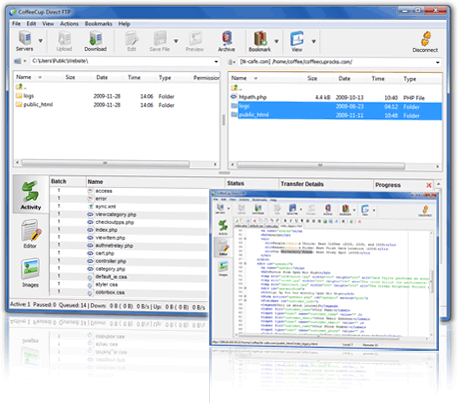459x419 pixels.
Task: Click the remote pane horizontal scrollbar
Action: click(321, 165)
